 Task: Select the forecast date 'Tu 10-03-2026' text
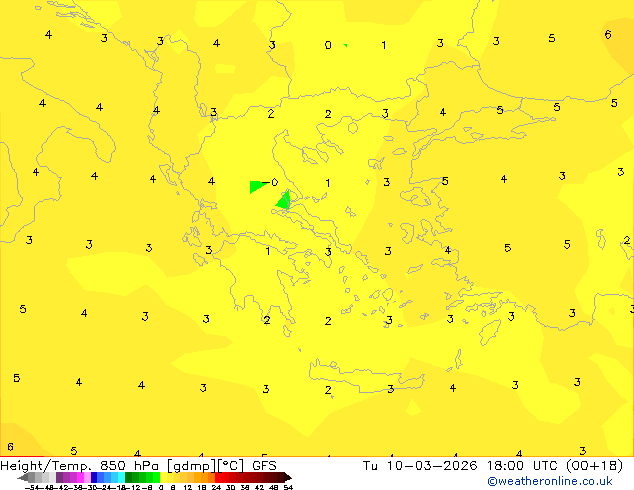[x=420, y=466]
